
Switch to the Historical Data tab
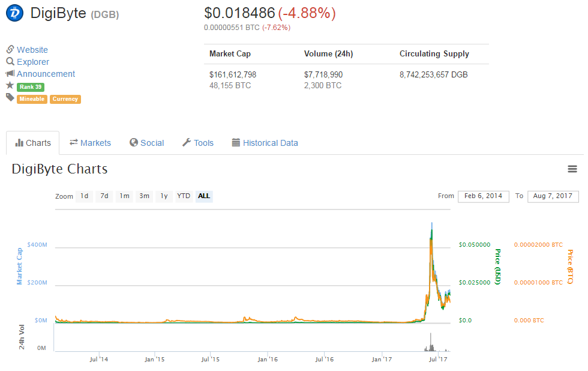(x=265, y=143)
